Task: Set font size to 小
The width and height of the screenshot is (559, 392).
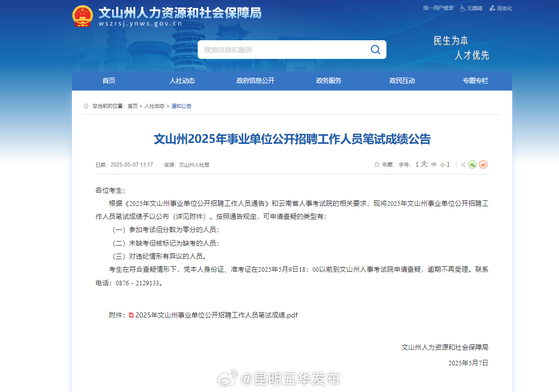Action: (442, 165)
